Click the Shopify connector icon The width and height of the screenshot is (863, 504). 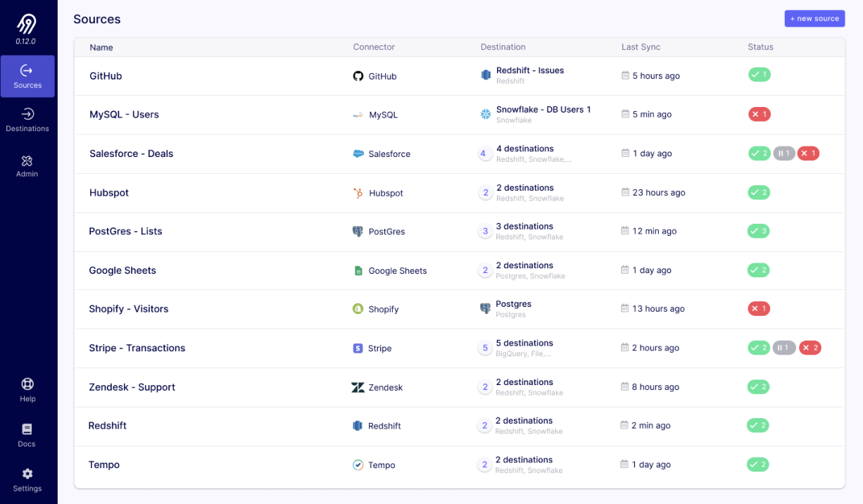(x=358, y=308)
